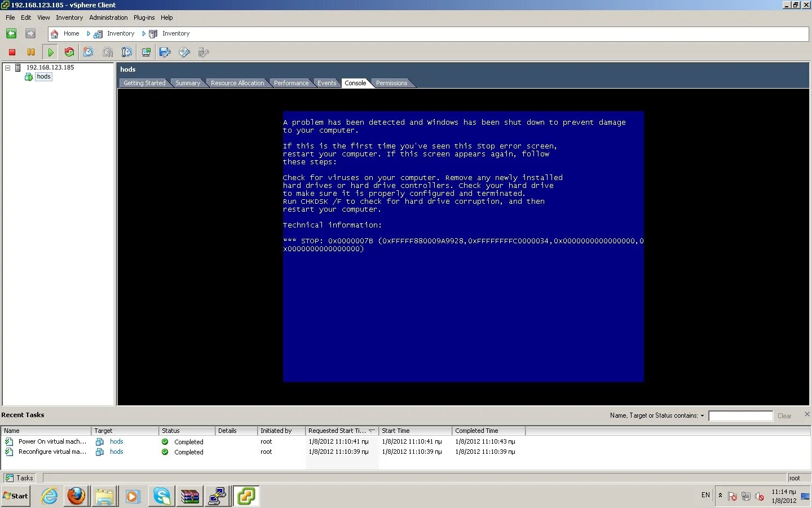Image resolution: width=812 pixels, height=508 pixels.
Task: Open the Name, Target or Status filter dropdown
Action: (x=702, y=415)
